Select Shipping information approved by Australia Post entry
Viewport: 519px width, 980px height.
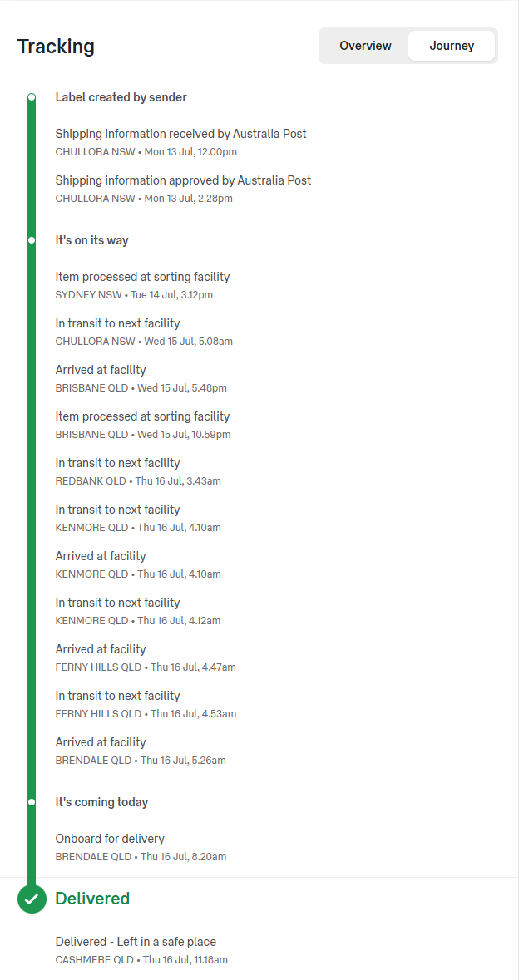pos(183,189)
